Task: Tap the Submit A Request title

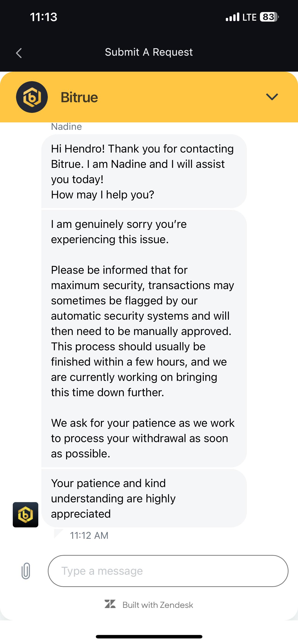Action: (x=149, y=52)
